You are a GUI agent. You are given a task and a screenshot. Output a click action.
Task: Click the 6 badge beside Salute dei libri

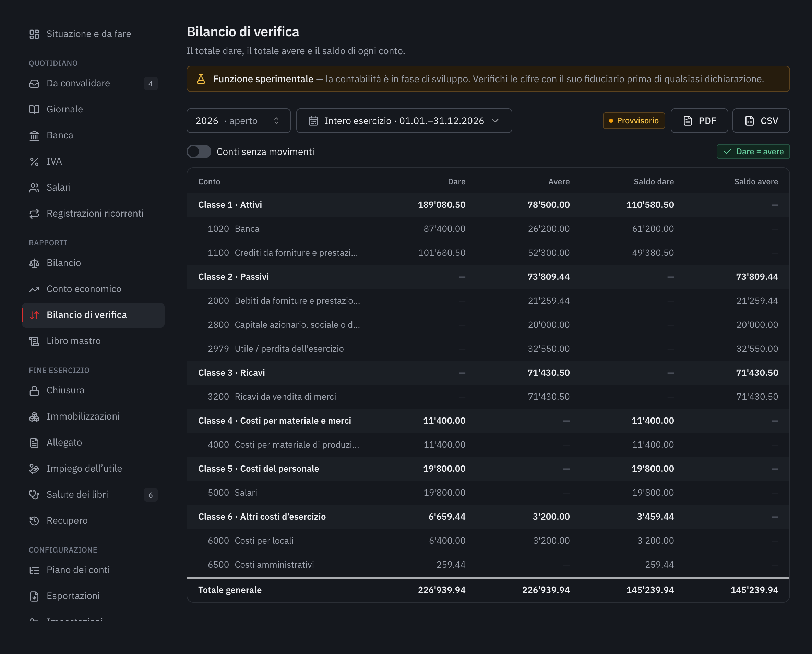click(151, 495)
